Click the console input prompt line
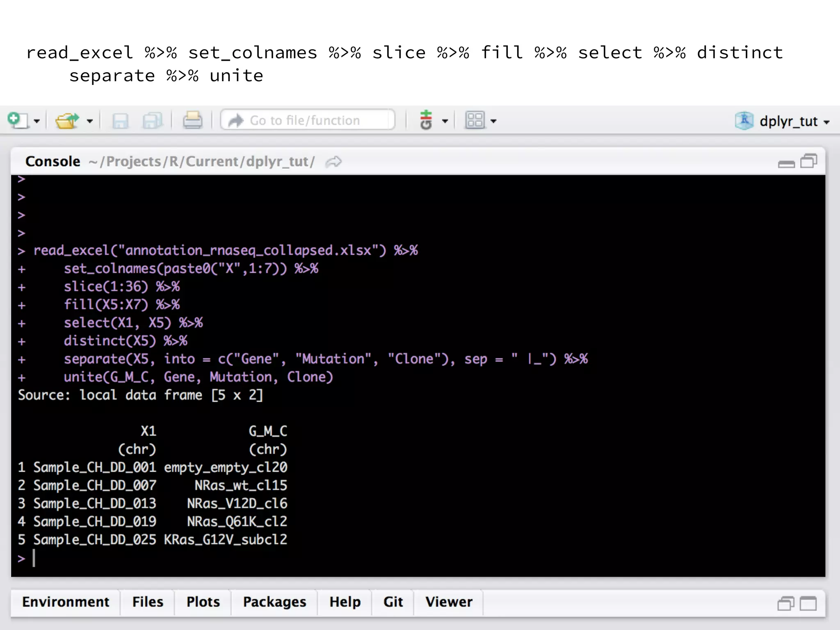840x630 pixels. click(x=418, y=558)
